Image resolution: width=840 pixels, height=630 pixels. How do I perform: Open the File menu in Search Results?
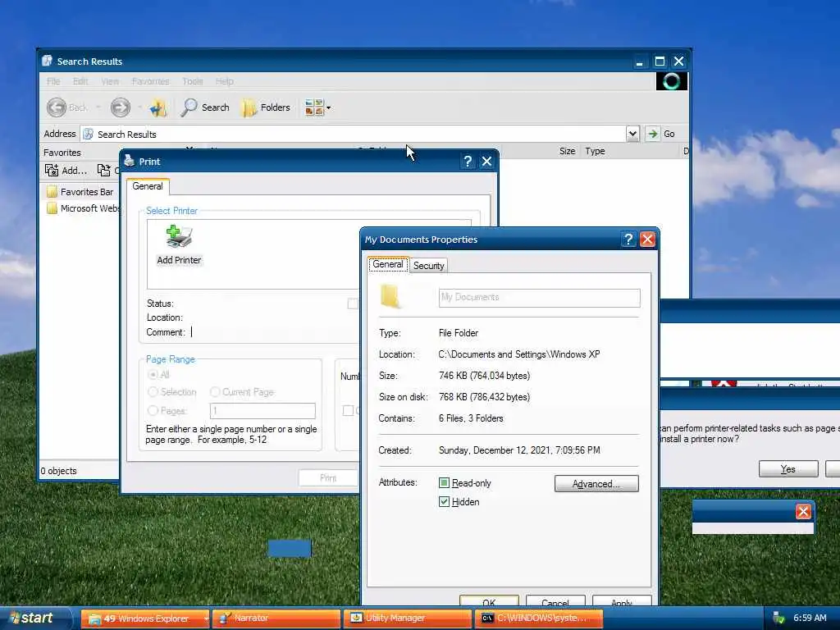tap(53, 81)
